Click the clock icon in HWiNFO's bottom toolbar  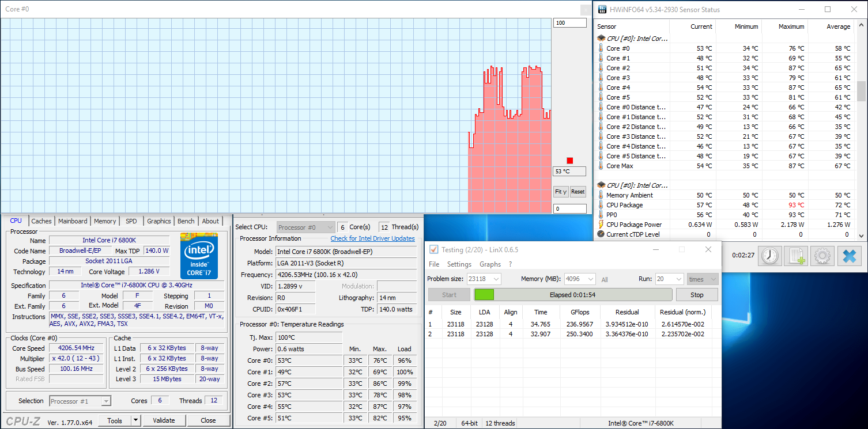coord(769,256)
